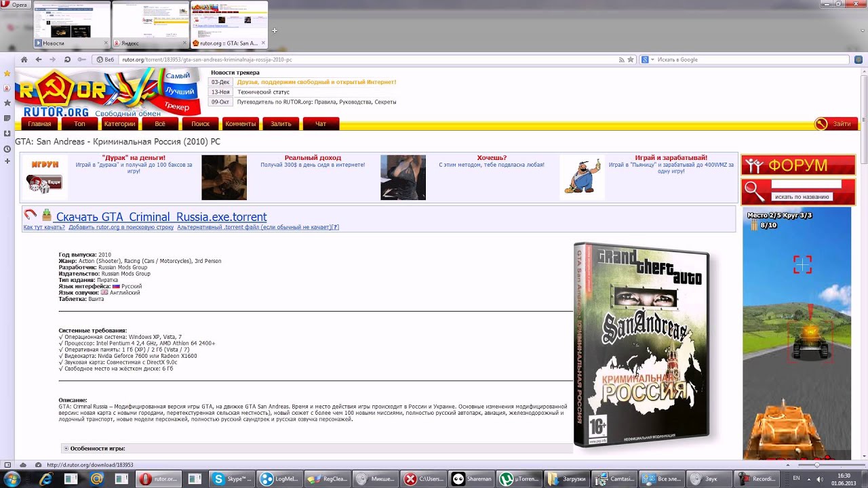Open the Комменты site menu item

(x=241, y=124)
